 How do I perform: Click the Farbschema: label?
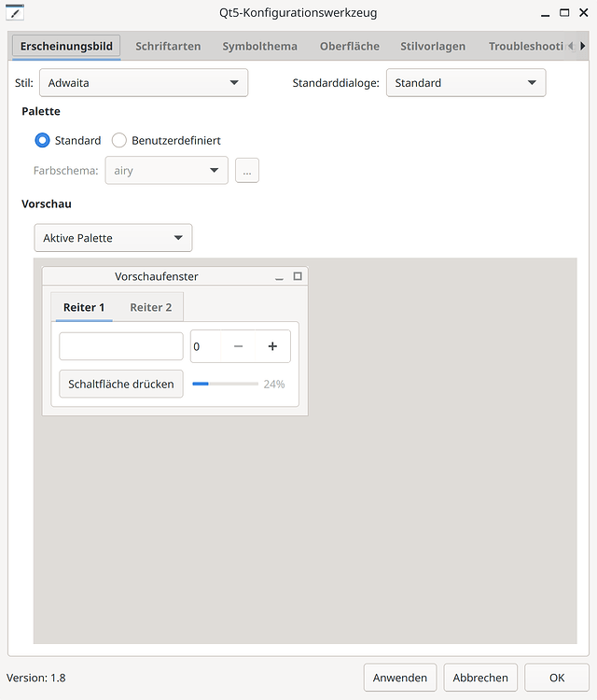point(65,171)
